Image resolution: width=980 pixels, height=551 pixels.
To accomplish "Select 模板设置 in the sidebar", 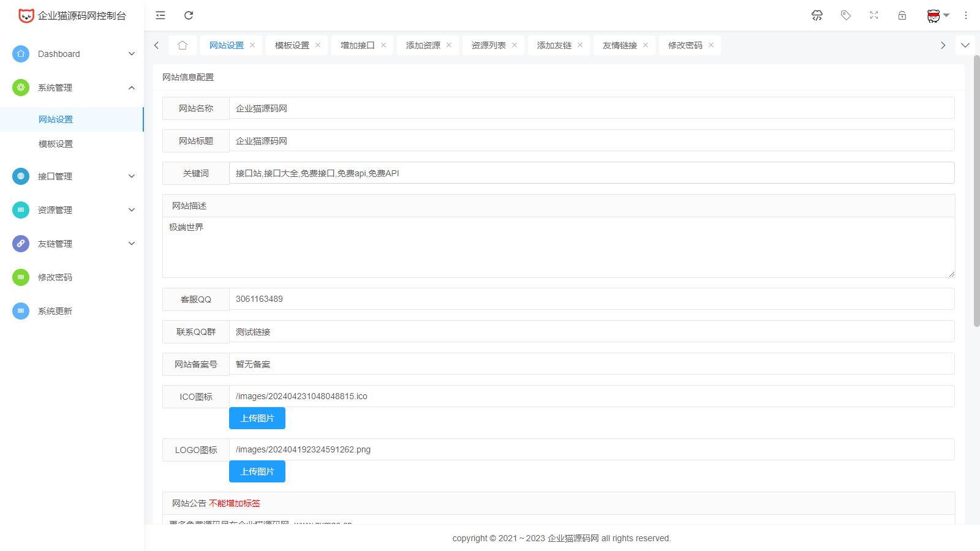I will 56,144.
